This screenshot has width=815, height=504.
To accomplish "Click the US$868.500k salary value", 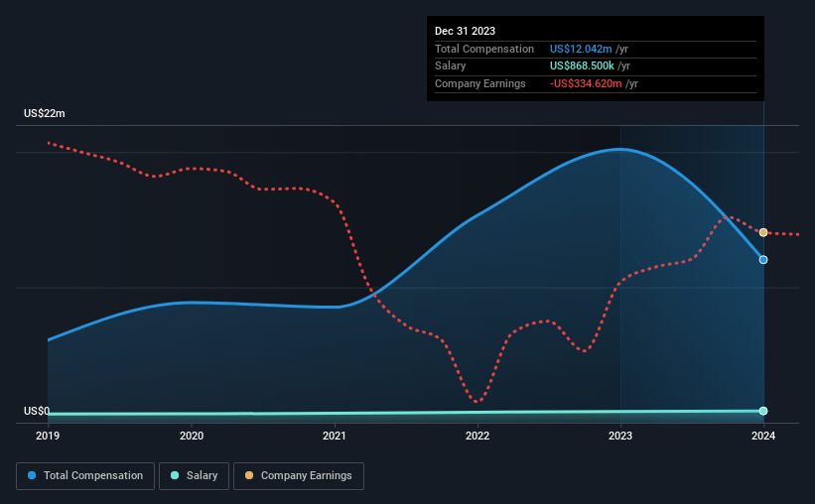I will 582,66.
